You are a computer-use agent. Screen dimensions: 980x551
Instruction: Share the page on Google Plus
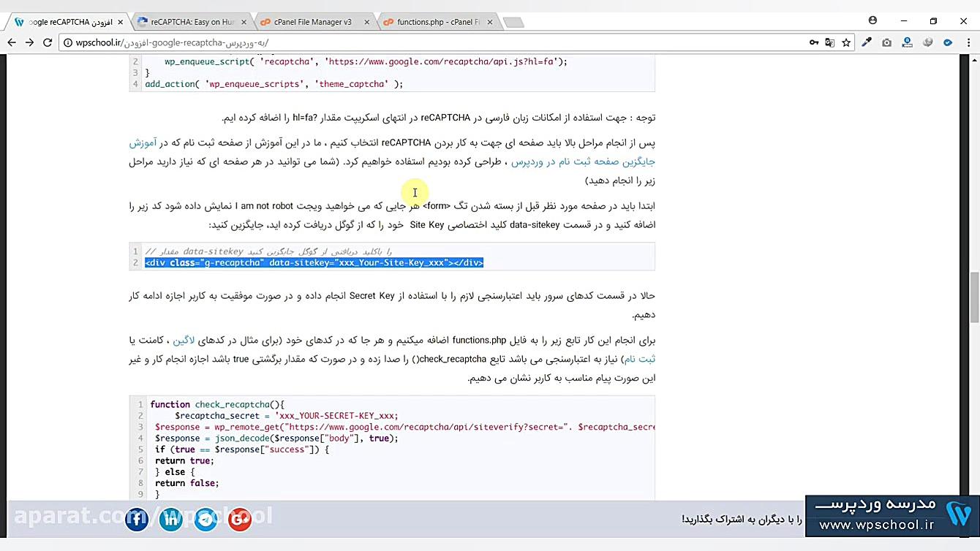(x=240, y=519)
